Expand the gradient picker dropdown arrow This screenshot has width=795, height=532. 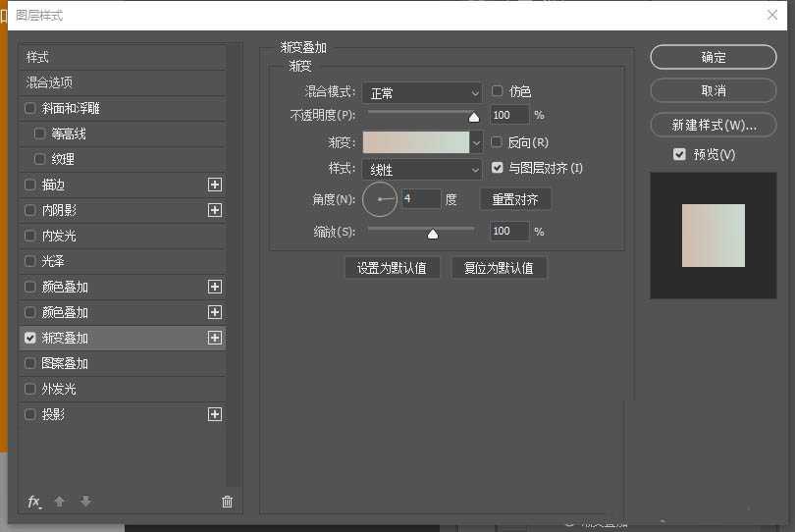click(477, 143)
